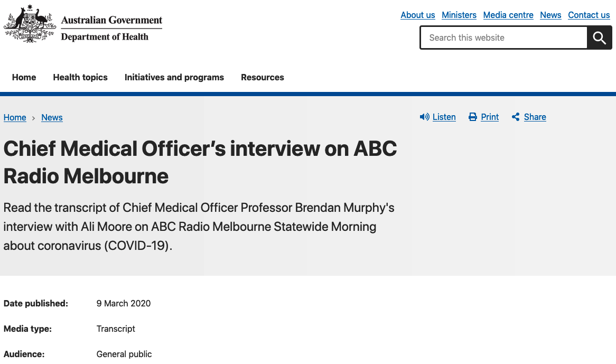The image size is (616, 364).
Task: Click the printer icon beside Print
Action: pos(473,117)
